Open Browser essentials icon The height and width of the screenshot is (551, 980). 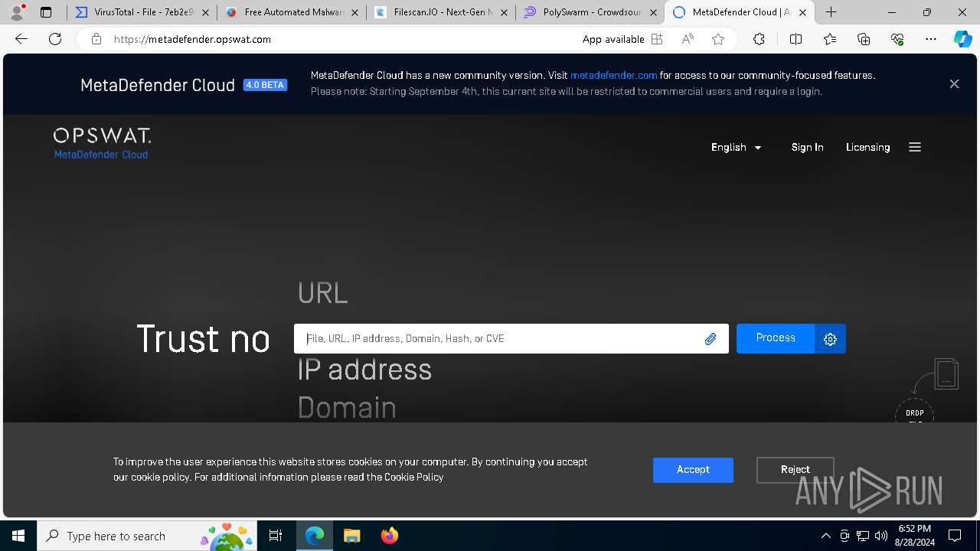(x=897, y=39)
